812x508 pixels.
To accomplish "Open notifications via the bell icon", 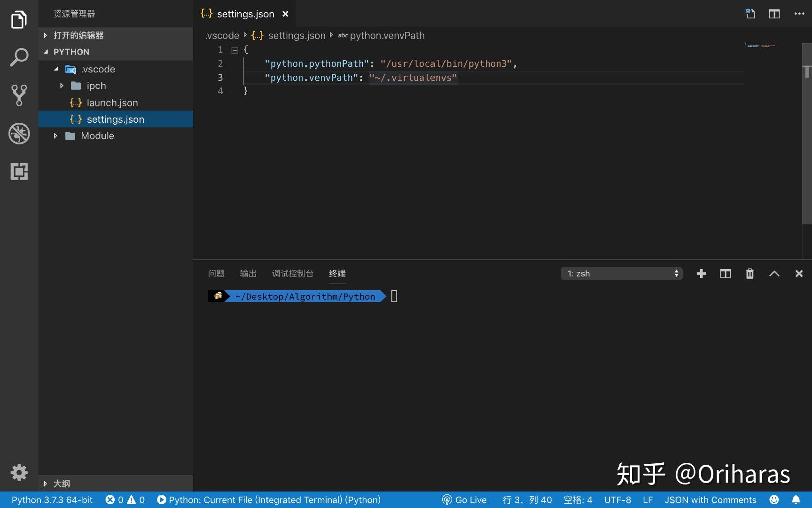I will pyautogui.click(x=796, y=500).
